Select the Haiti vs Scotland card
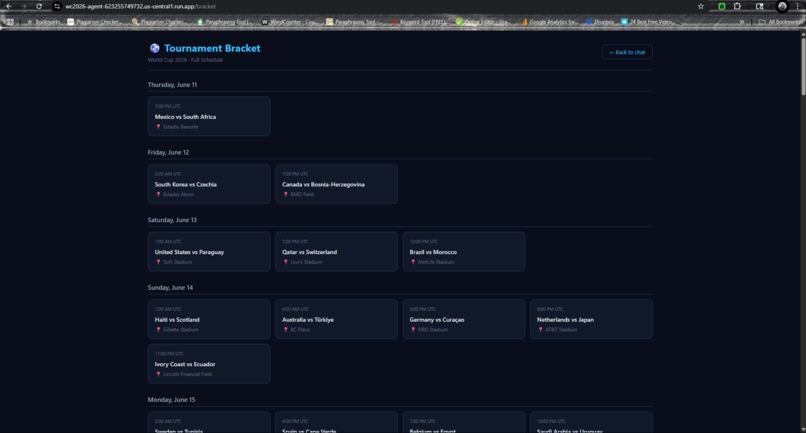806x433 pixels. (209, 319)
